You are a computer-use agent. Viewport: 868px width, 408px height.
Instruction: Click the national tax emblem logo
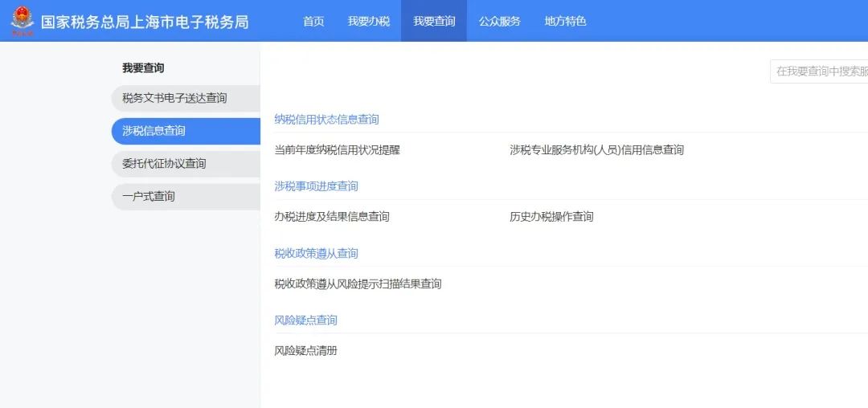point(23,21)
